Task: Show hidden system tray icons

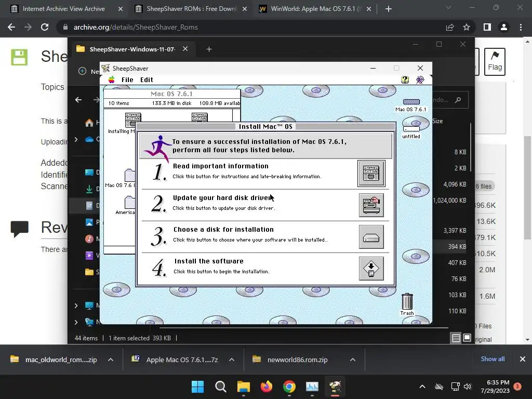Action: [422, 387]
